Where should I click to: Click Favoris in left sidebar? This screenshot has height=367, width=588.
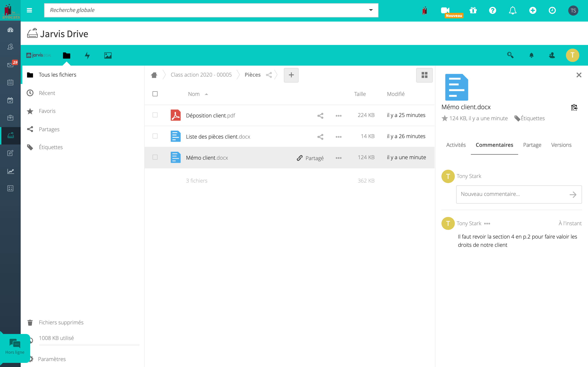point(47,111)
